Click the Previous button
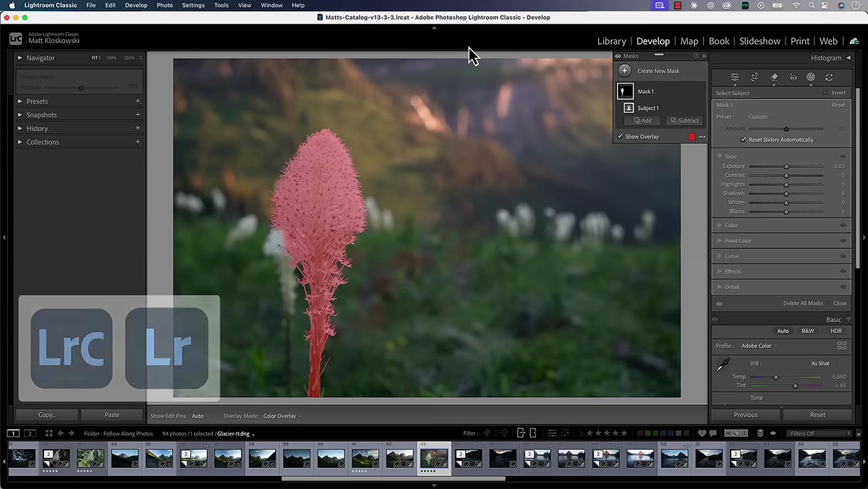Image resolution: width=868 pixels, height=489 pixels. (746, 415)
